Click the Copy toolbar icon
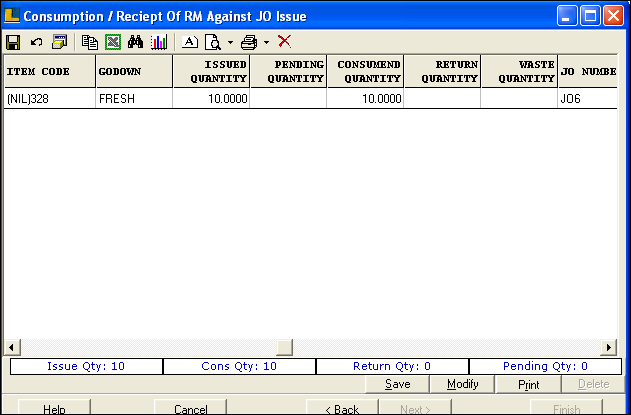The image size is (631, 415). point(90,42)
